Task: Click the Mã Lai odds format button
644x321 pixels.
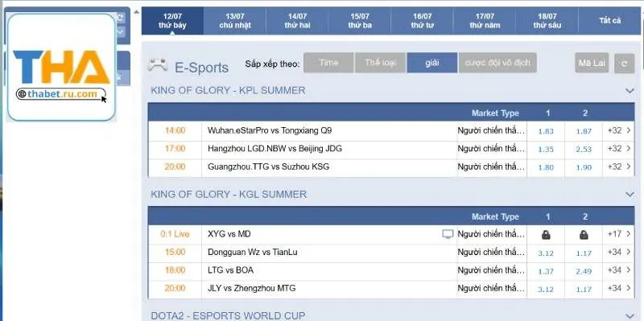Action: click(592, 63)
